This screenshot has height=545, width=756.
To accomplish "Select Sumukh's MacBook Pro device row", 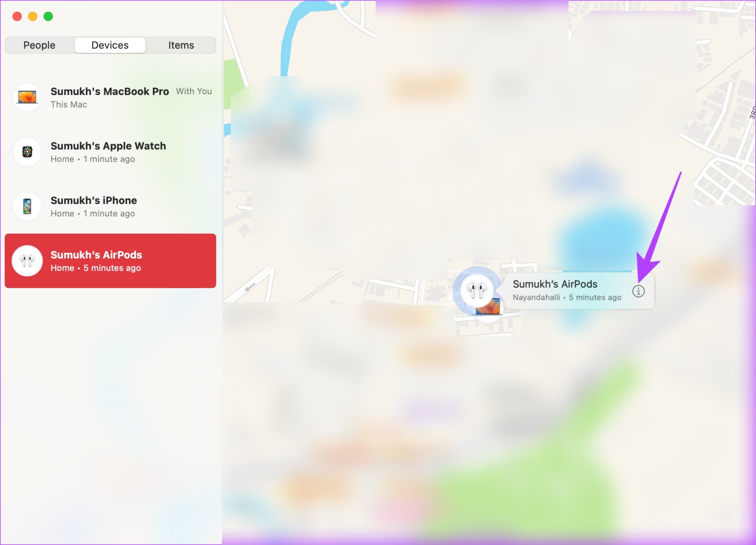I will point(111,97).
